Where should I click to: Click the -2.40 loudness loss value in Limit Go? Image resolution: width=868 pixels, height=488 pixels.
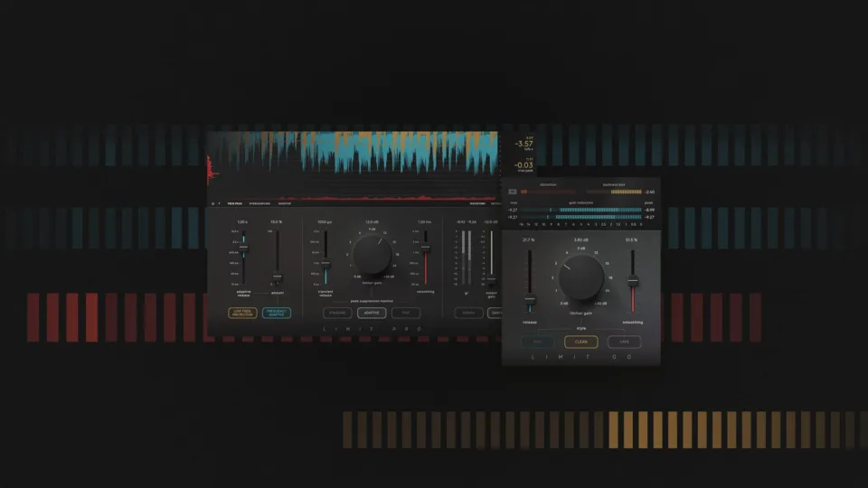tap(649, 192)
